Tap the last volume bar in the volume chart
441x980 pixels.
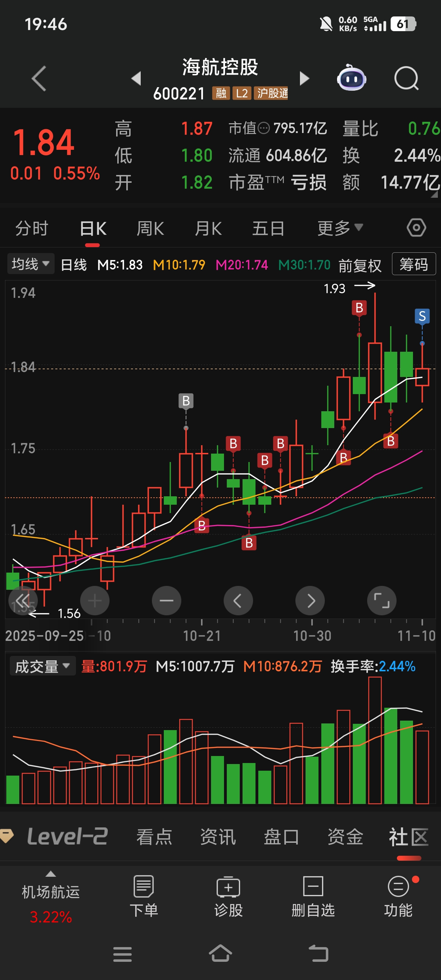pos(422,767)
